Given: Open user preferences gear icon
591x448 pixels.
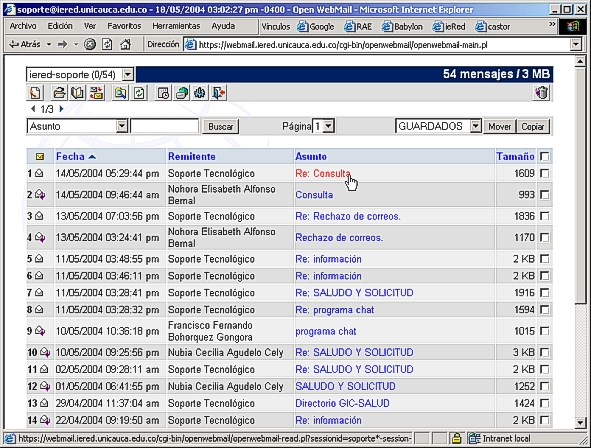Looking at the screenshot, I should pyautogui.click(x=200, y=93).
